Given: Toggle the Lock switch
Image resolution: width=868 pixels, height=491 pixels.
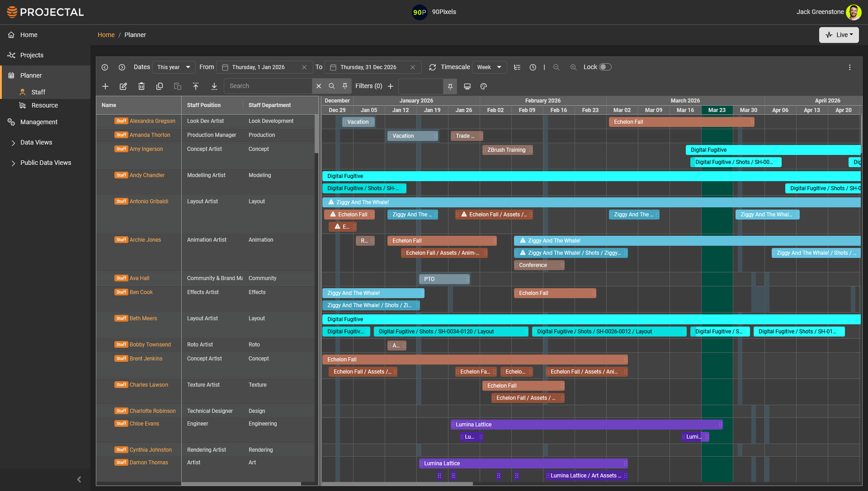Looking at the screenshot, I should pyautogui.click(x=605, y=67).
